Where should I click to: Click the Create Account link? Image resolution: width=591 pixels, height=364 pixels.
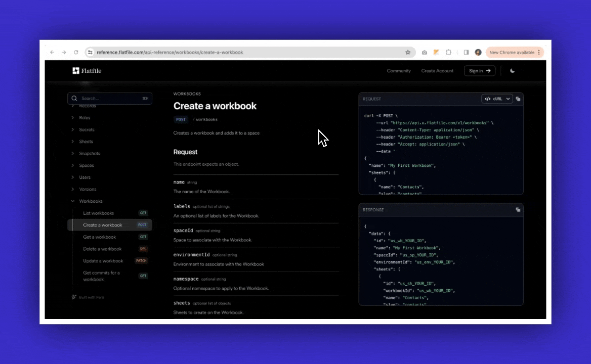437,71
